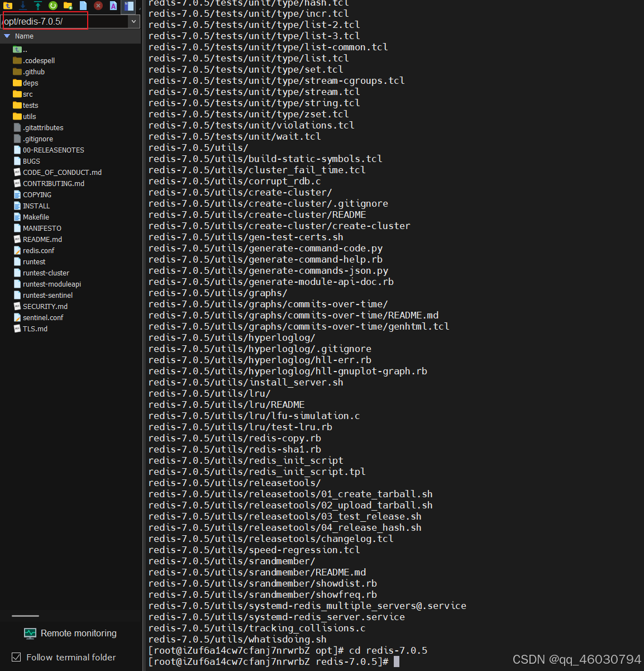644x671 pixels.
Task: Click the teal upload arrow icon
Action: point(38,6)
